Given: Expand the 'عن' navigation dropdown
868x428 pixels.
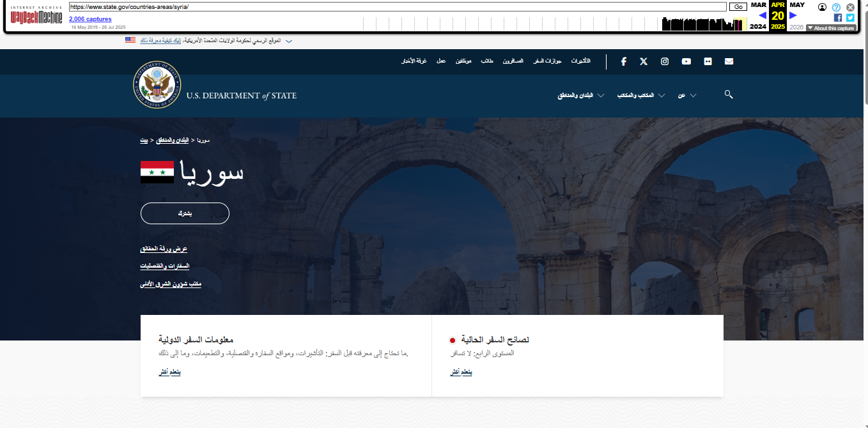Looking at the screenshot, I should [686, 95].
